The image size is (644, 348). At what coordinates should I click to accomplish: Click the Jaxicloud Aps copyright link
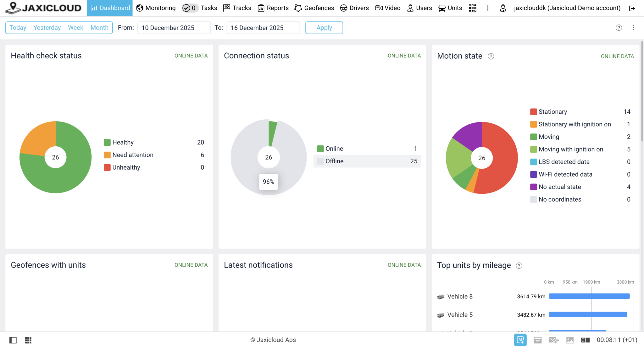[273, 340]
